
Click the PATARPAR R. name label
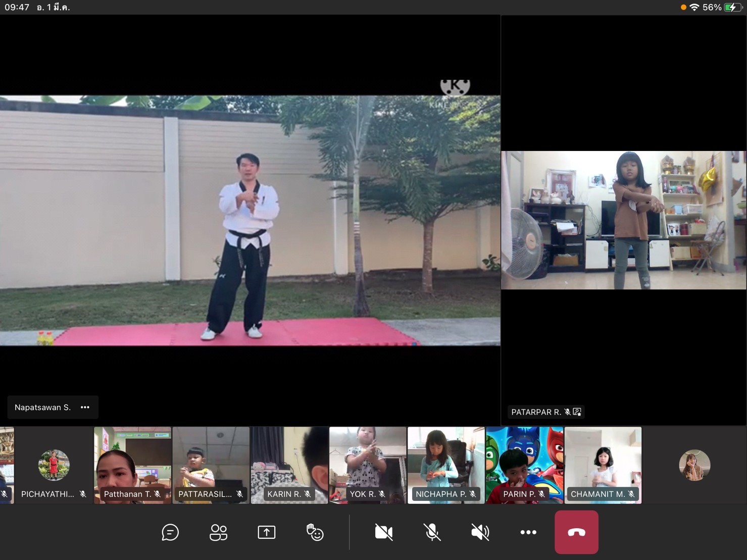535,412
